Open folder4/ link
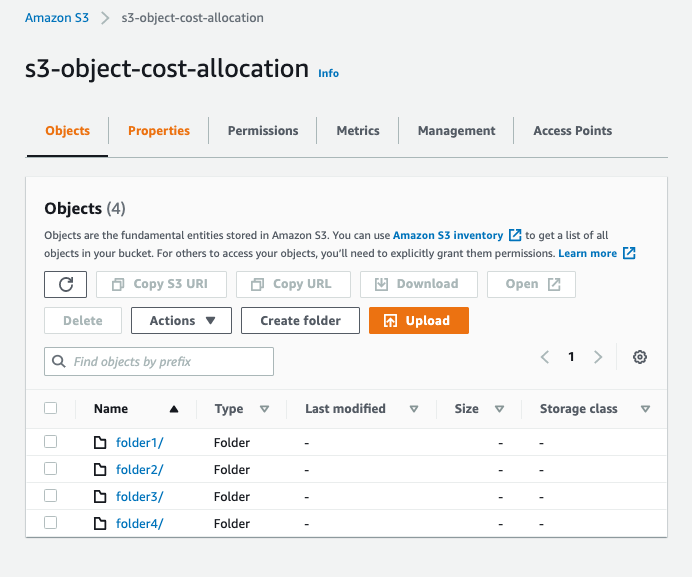Image resolution: width=692 pixels, height=577 pixels. [x=139, y=524]
